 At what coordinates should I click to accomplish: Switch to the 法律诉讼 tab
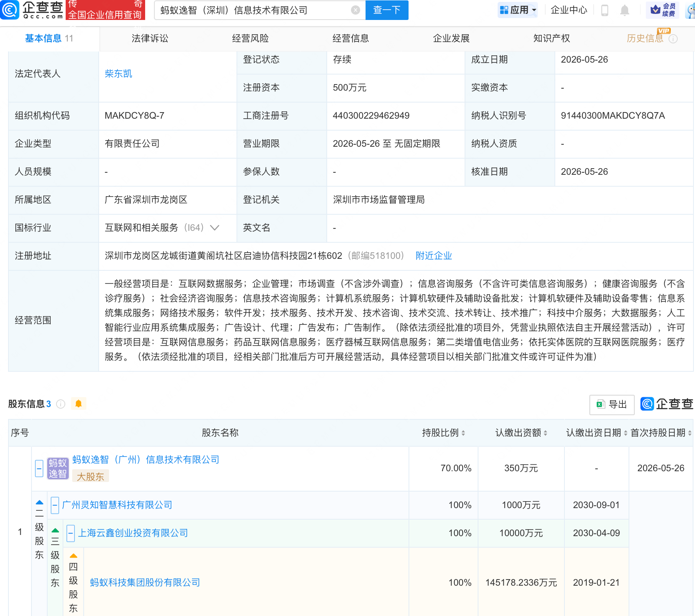tap(150, 38)
